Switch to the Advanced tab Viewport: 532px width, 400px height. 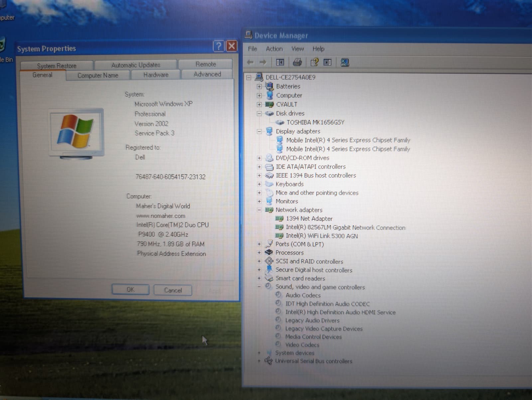[207, 74]
